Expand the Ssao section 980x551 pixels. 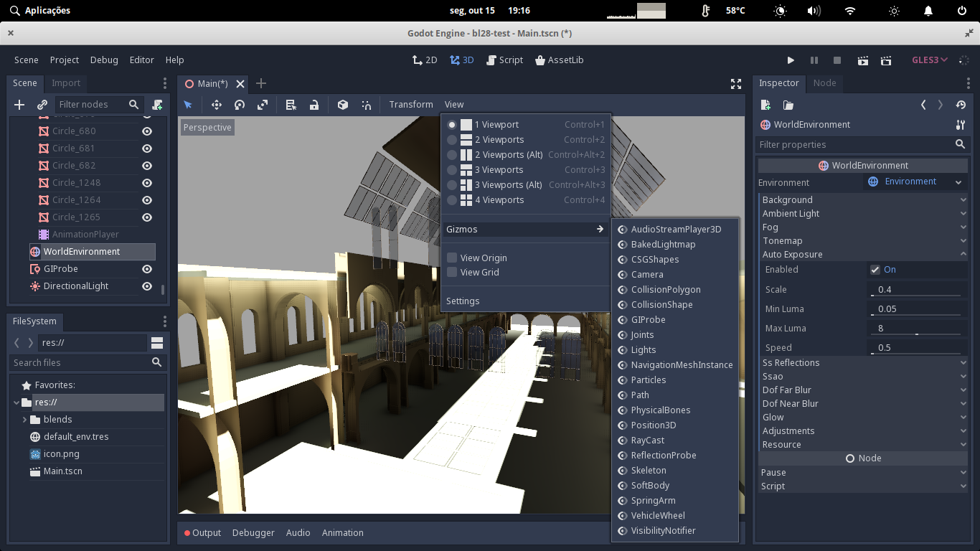pos(864,377)
